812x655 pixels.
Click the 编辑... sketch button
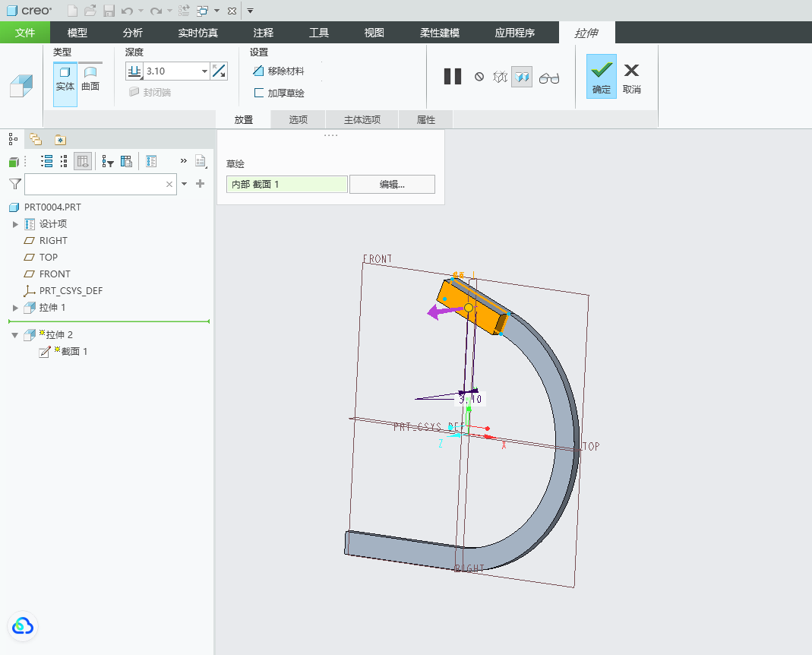pyautogui.click(x=392, y=185)
